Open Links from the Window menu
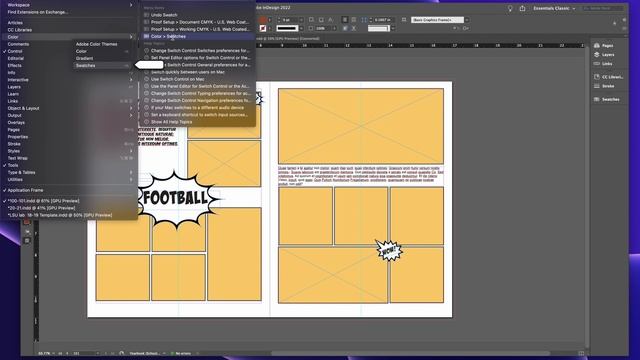Viewport: 640px width, 360px height. point(13,101)
